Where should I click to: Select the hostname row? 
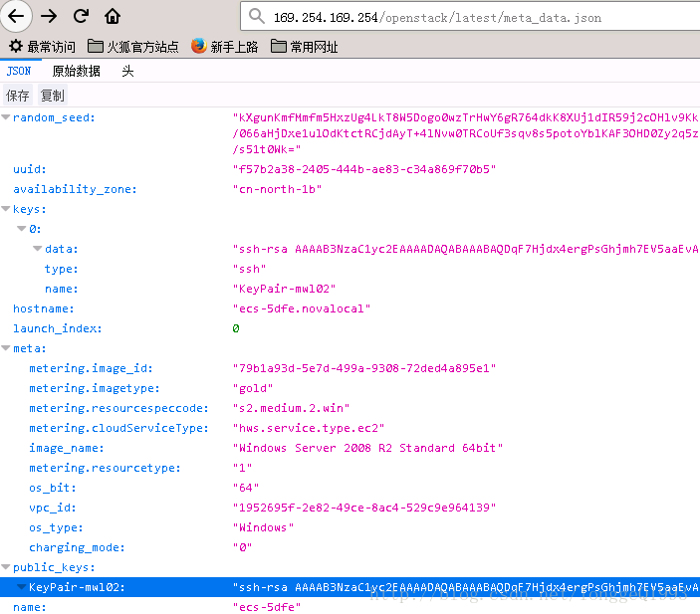click(350, 308)
